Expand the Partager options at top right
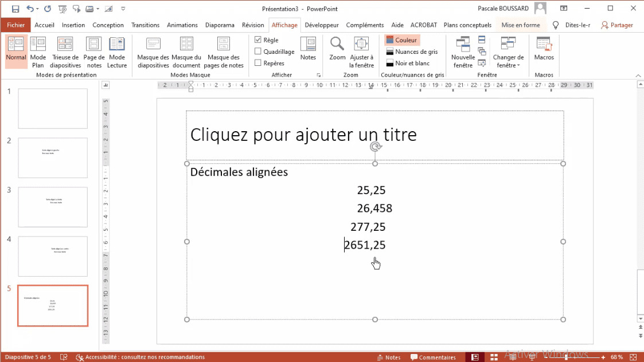 [616, 25]
